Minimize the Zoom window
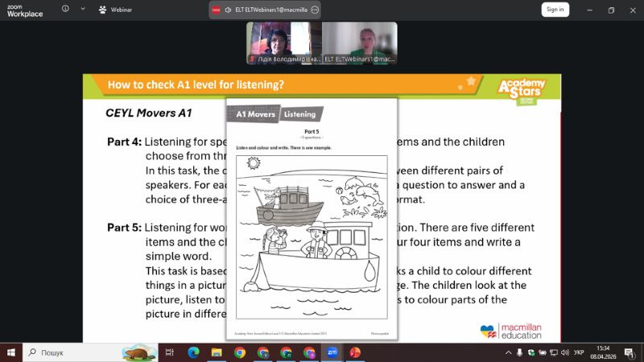This screenshot has height=362, width=644. tap(590, 10)
